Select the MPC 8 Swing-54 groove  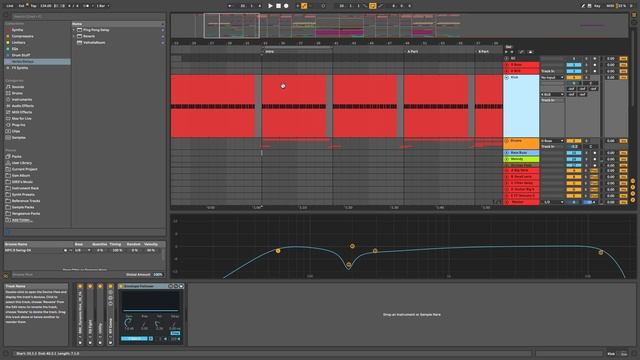(x=18, y=250)
